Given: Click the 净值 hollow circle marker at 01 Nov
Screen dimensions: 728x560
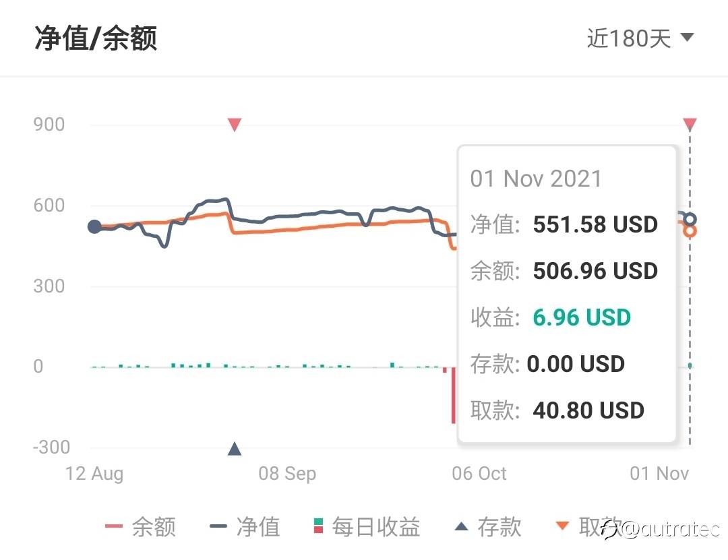Looking at the screenshot, I should (x=690, y=219).
